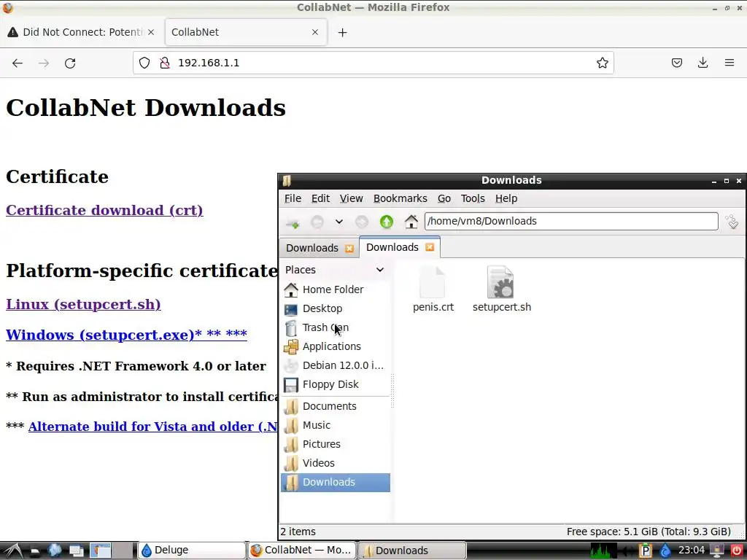The height and width of the screenshot is (560, 747).
Task: Click the taskbar file manager launcher icon
Action: tap(35, 551)
